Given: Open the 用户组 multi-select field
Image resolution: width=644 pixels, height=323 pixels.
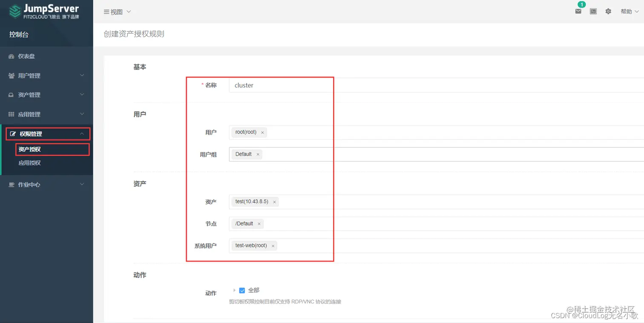Looking at the screenshot, I should (436, 154).
